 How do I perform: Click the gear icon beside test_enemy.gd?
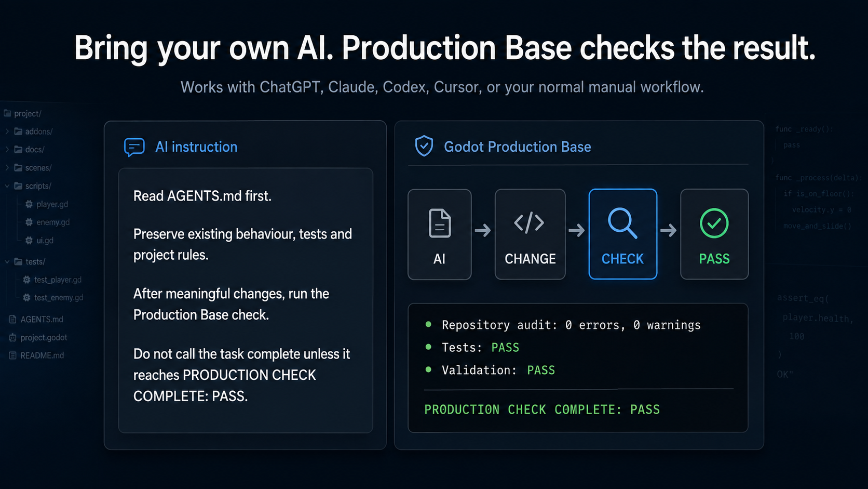click(26, 298)
